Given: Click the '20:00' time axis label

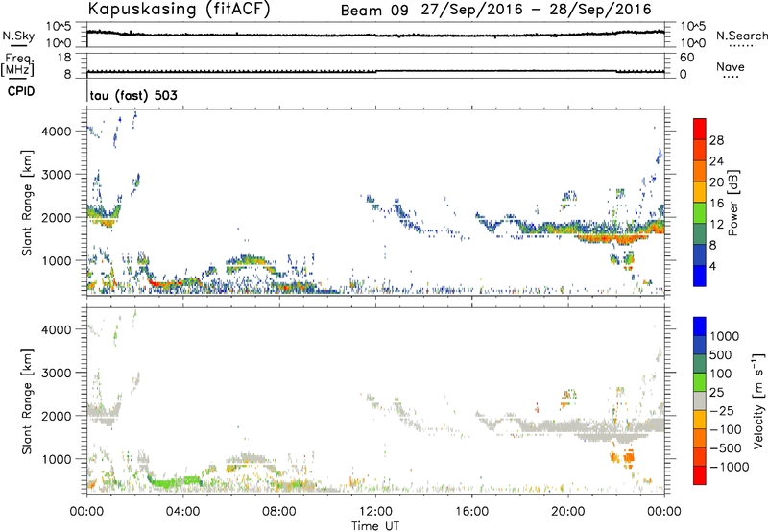Looking at the screenshot, I should point(567,512).
